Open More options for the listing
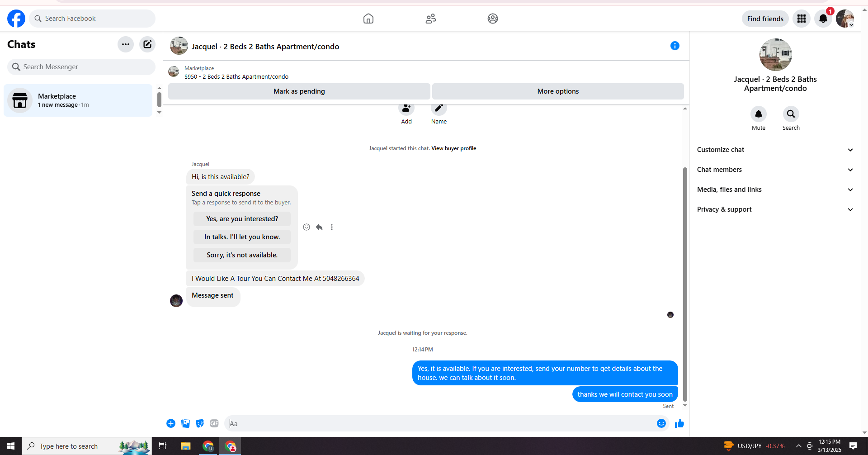Image resolution: width=868 pixels, height=455 pixels. [558, 91]
